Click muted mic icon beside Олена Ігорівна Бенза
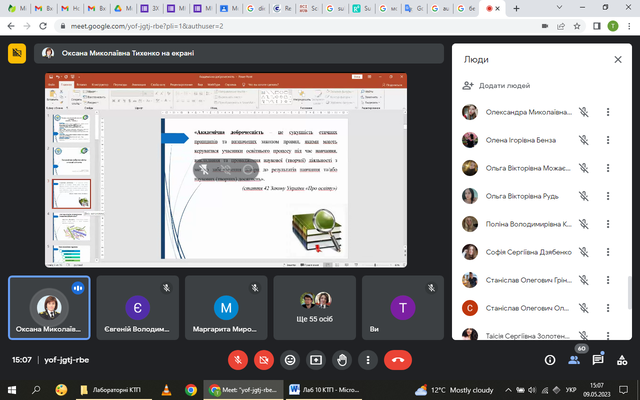This screenshot has height=400, width=640. (581, 140)
